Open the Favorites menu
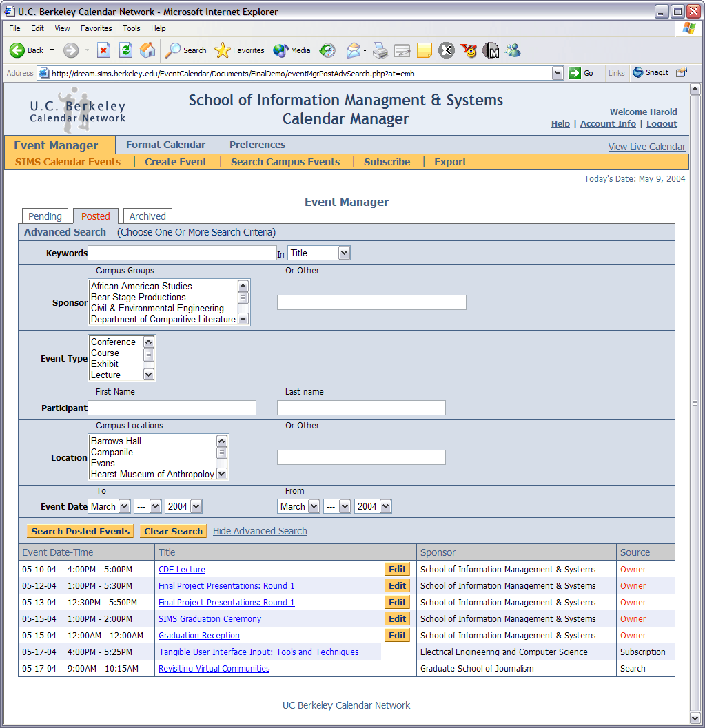Screen dimensions: 705x728 96,28
